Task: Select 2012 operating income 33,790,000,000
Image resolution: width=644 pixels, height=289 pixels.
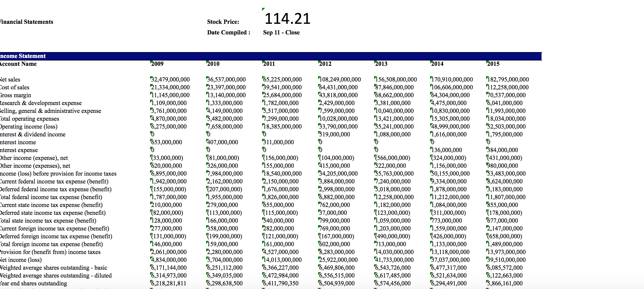Action: click(338, 127)
